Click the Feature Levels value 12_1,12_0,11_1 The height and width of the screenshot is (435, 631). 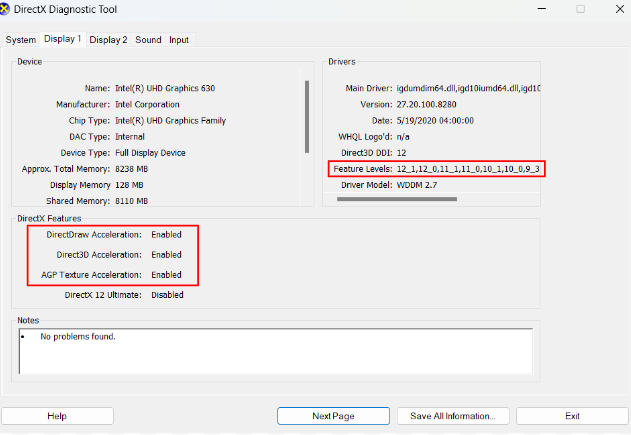[468, 169]
